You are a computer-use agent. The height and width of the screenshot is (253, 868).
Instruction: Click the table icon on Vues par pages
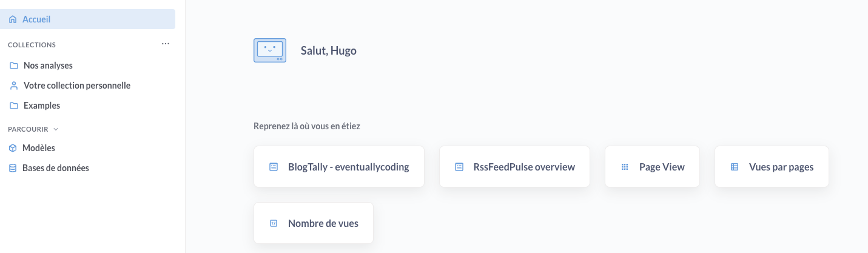[x=735, y=167]
